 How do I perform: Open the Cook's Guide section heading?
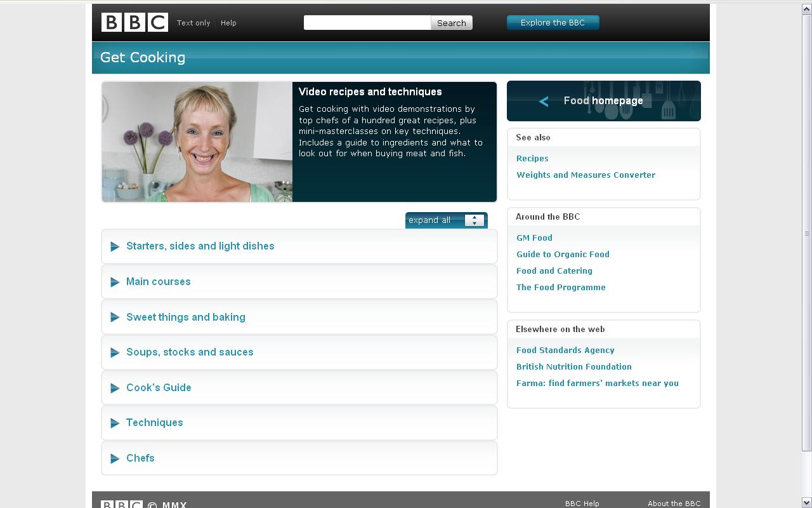(159, 387)
